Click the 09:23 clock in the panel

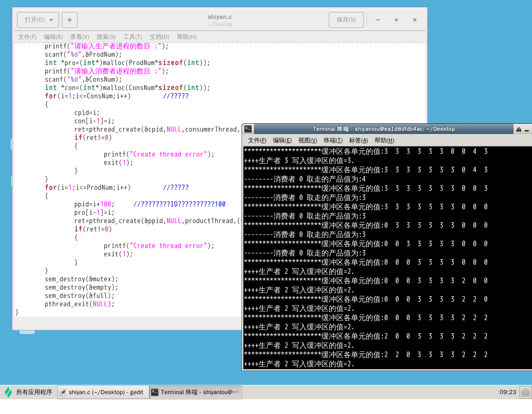pos(508,392)
